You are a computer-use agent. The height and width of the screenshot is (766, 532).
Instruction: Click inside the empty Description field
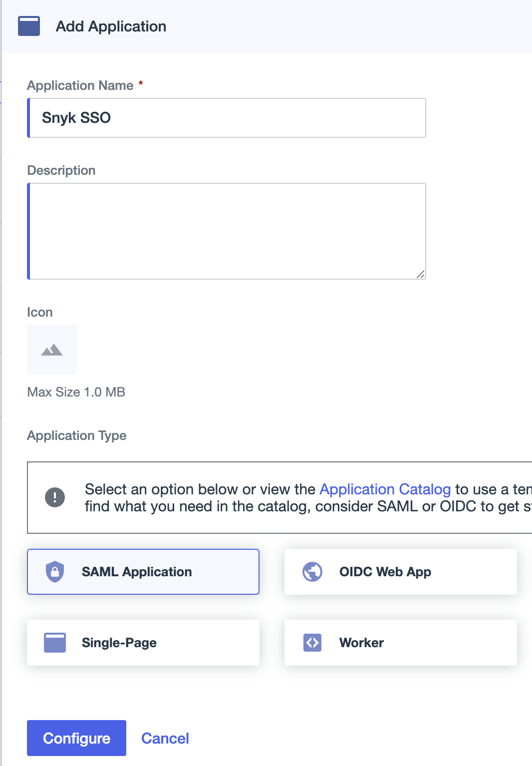pos(227,230)
